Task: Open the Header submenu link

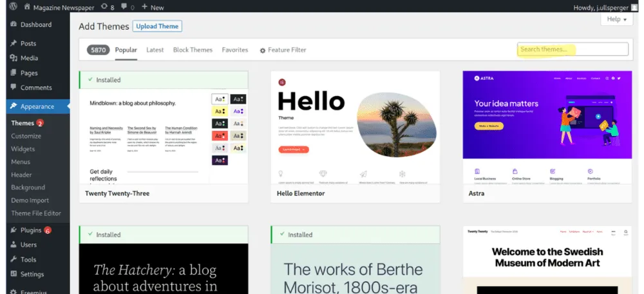Action: point(21,175)
